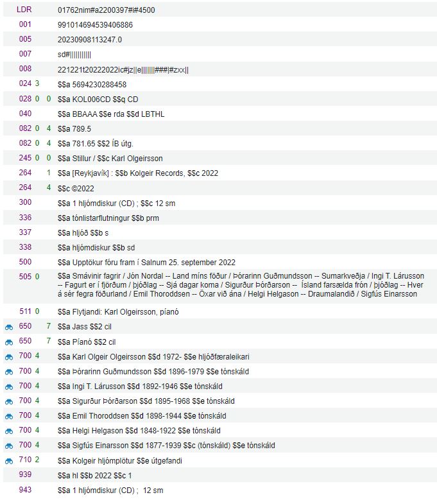Select the 040 field tag

click(25, 114)
